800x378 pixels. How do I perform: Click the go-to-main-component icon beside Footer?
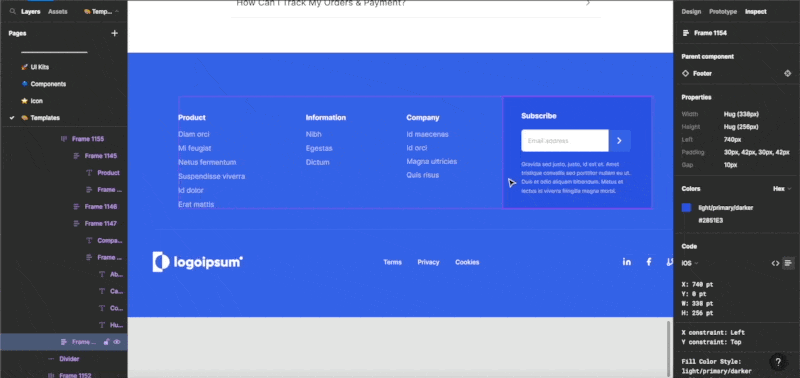point(787,73)
